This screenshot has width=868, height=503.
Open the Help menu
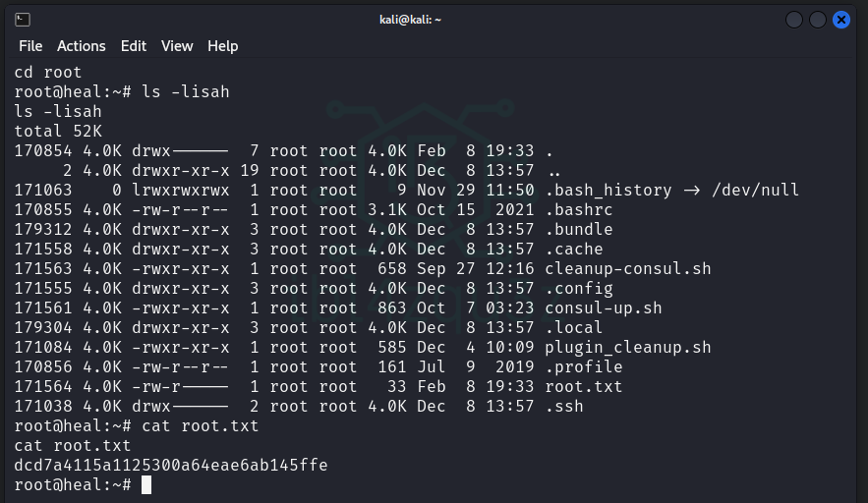[x=223, y=46]
